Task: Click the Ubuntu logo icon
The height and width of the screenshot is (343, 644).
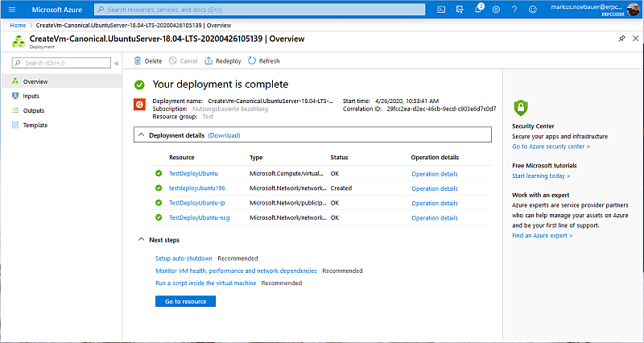Action: (139, 105)
